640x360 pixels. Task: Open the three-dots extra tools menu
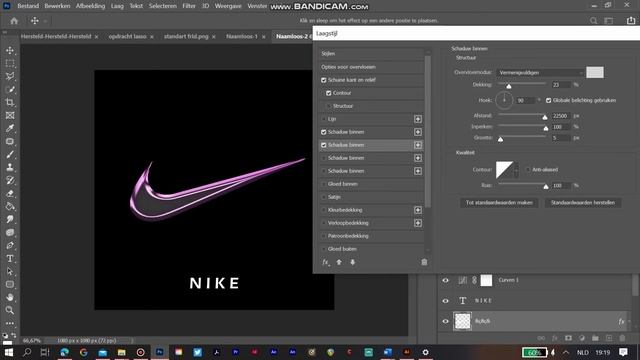click(x=10, y=323)
